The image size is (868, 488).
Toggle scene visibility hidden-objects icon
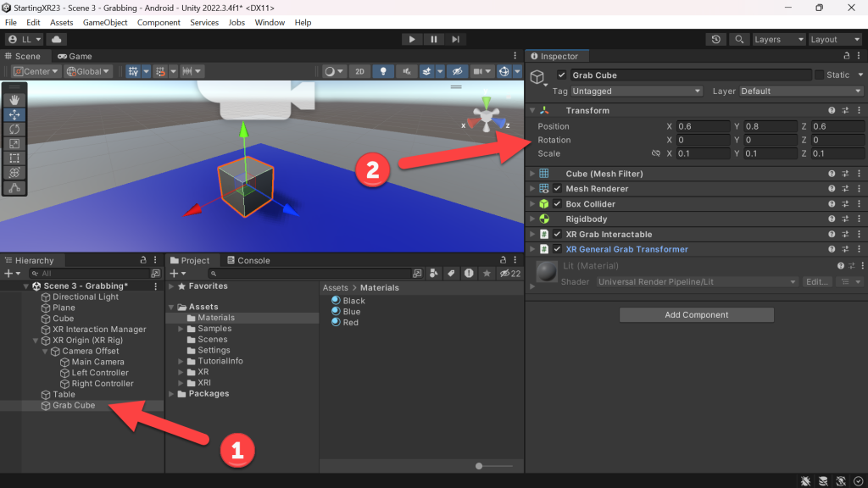tap(457, 71)
